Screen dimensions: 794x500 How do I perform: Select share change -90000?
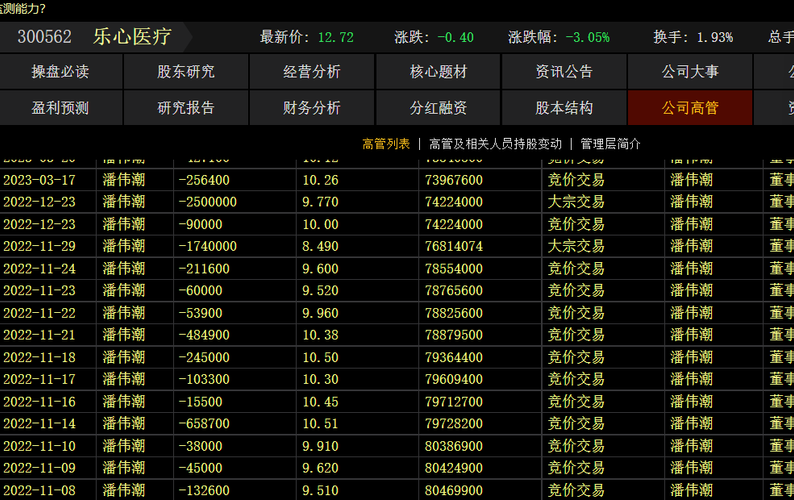tap(201, 224)
